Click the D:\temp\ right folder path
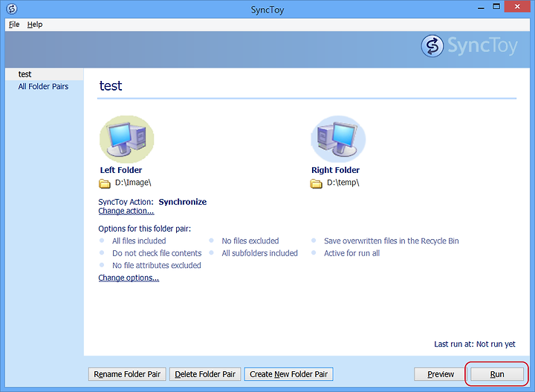This screenshot has height=392, width=535. tap(343, 183)
